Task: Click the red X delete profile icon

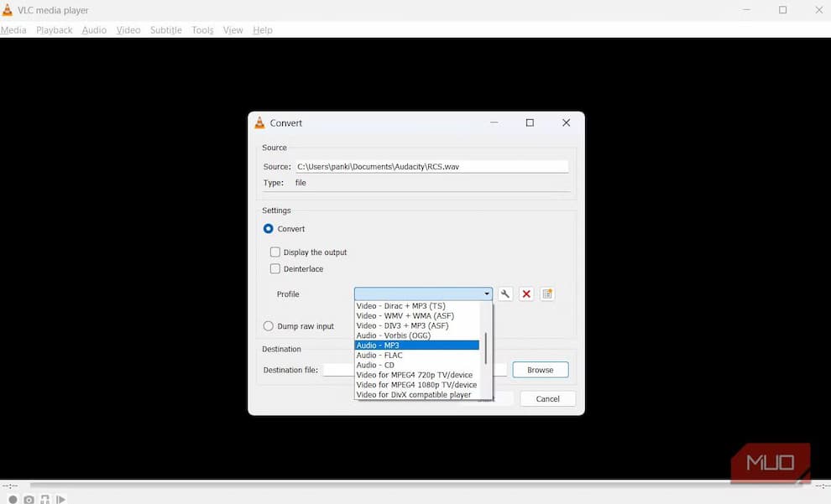Action: [526, 294]
